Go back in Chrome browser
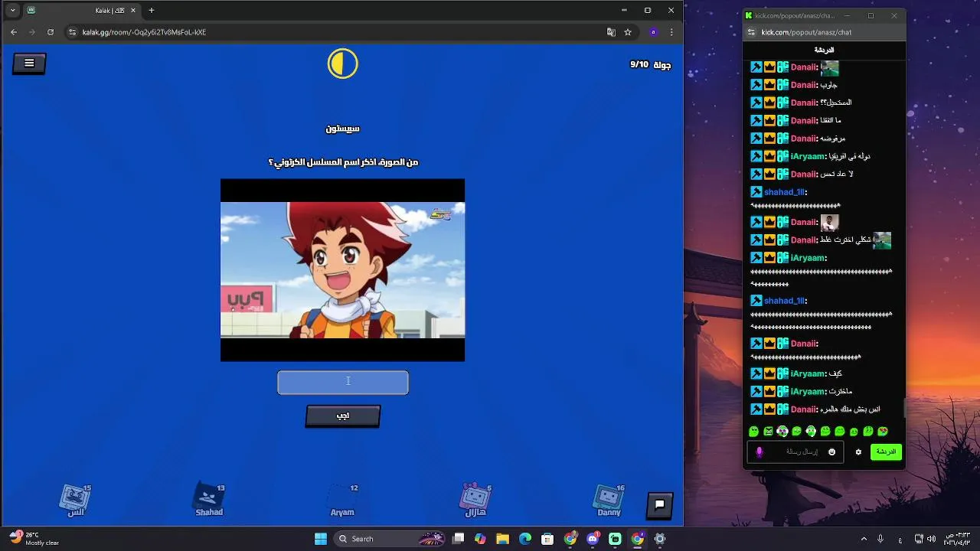The width and height of the screenshot is (980, 551). [x=14, y=32]
